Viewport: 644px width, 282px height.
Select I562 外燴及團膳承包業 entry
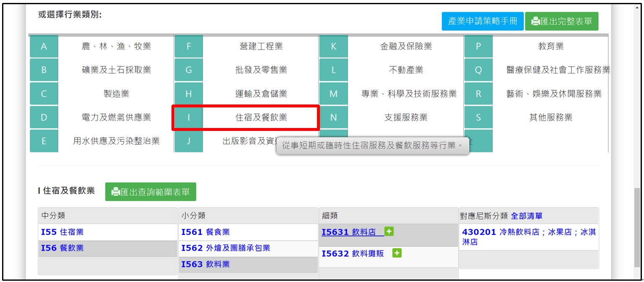225,248
